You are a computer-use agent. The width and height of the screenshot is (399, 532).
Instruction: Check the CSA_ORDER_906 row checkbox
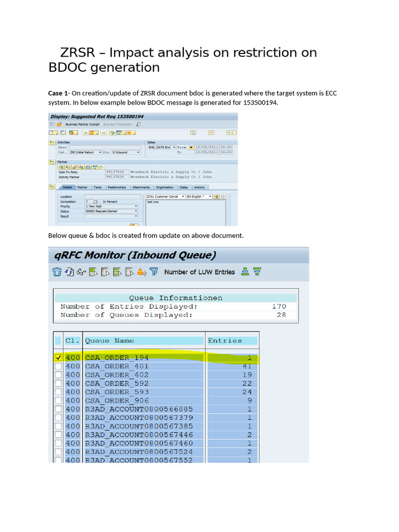(58, 401)
